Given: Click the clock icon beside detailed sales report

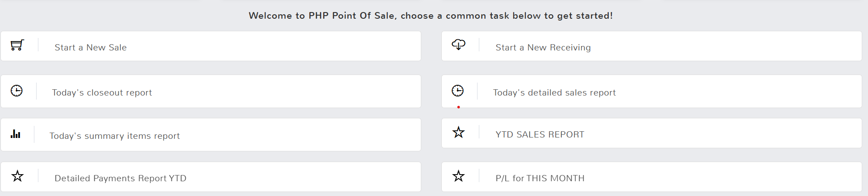Looking at the screenshot, I should coord(457,91).
